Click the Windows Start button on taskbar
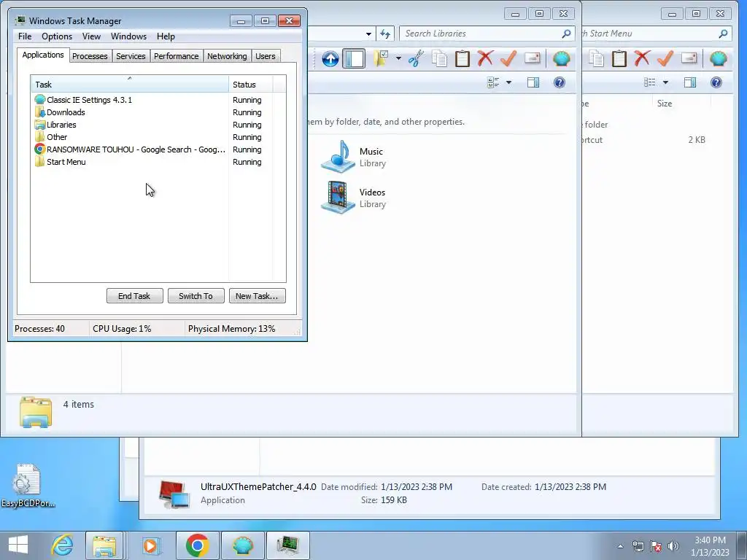This screenshot has height=560, width=747. tap(18, 545)
